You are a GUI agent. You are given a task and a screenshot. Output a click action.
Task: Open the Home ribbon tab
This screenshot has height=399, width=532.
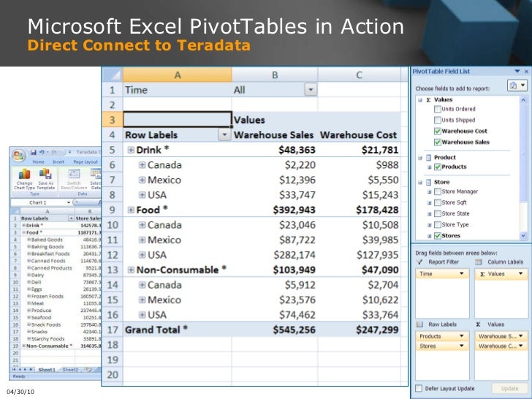click(38, 161)
